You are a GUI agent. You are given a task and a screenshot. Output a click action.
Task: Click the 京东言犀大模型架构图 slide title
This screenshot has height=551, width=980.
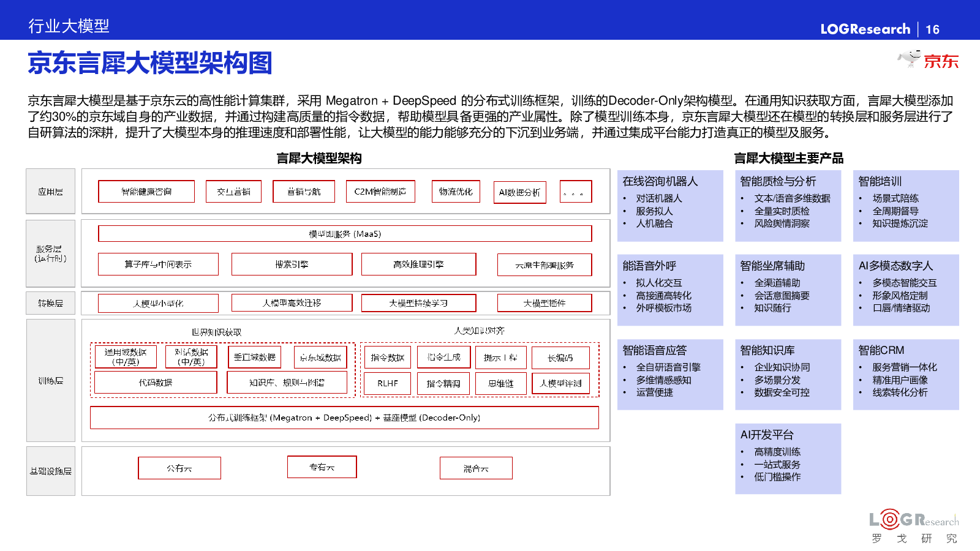coord(149,63)
